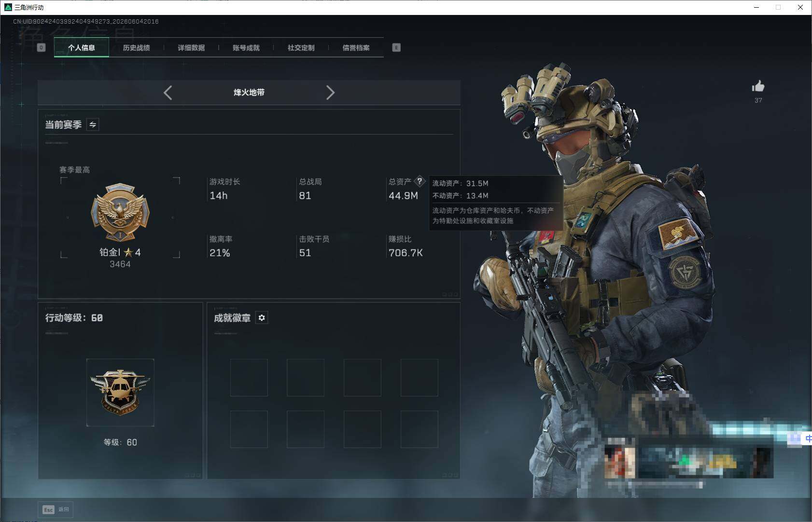Click the thumbs-up like icon
This screenshot has height=522, width=812.
click(x=758, y=86)
